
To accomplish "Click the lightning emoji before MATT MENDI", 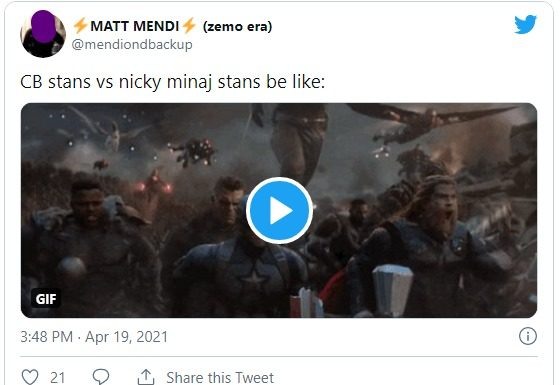I will [80, 26].
